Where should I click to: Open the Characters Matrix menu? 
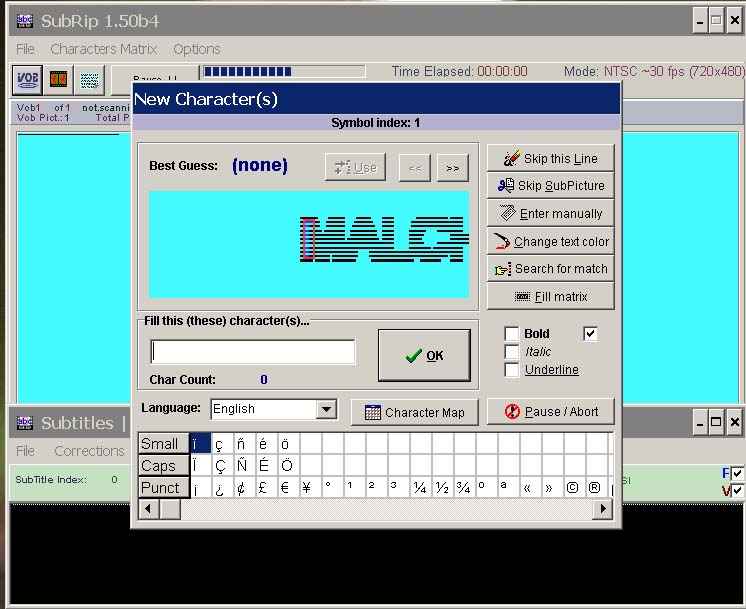103,49
